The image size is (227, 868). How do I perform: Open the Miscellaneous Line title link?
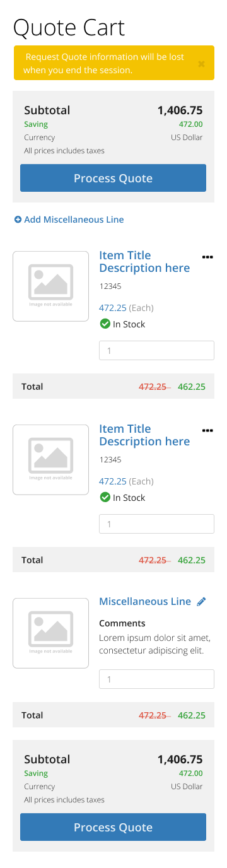pyautogui.click(x=145, y=602)
